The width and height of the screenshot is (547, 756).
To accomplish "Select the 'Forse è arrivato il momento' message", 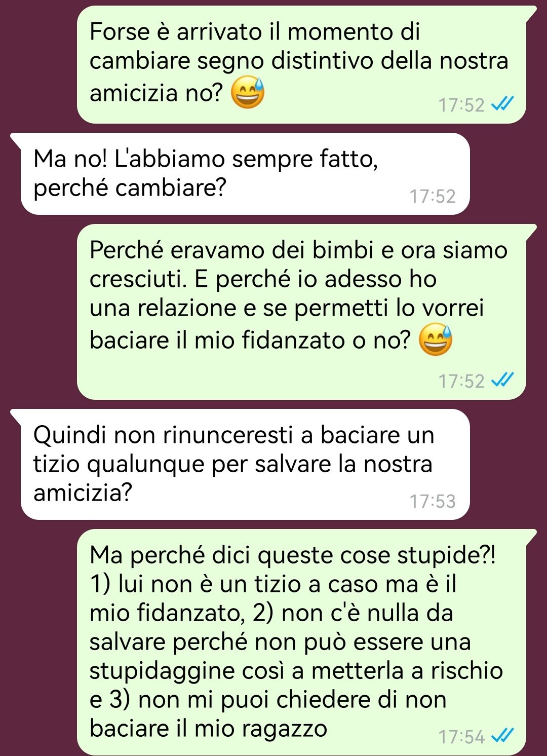I will point(301,64).
